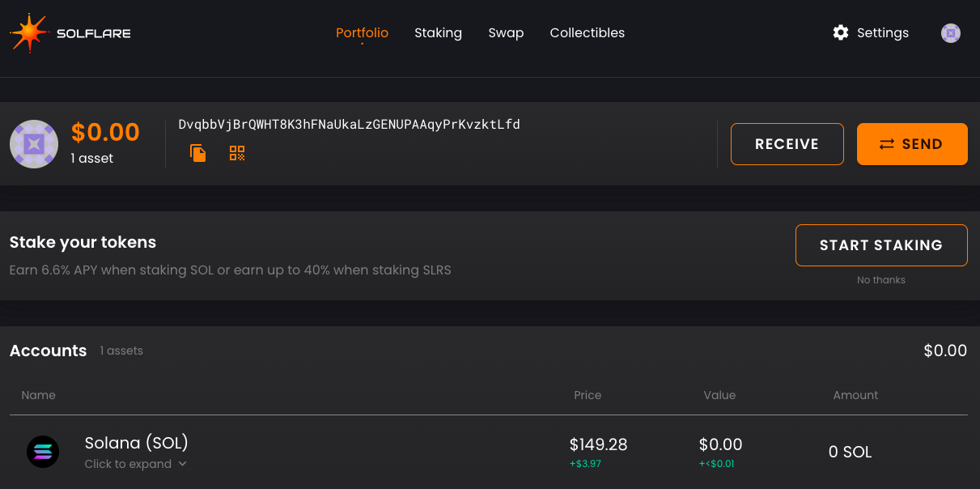Switch to the Staking tab
Viewport: 980px width, 489px height.
pyautogui.click(x=438, y=33)
